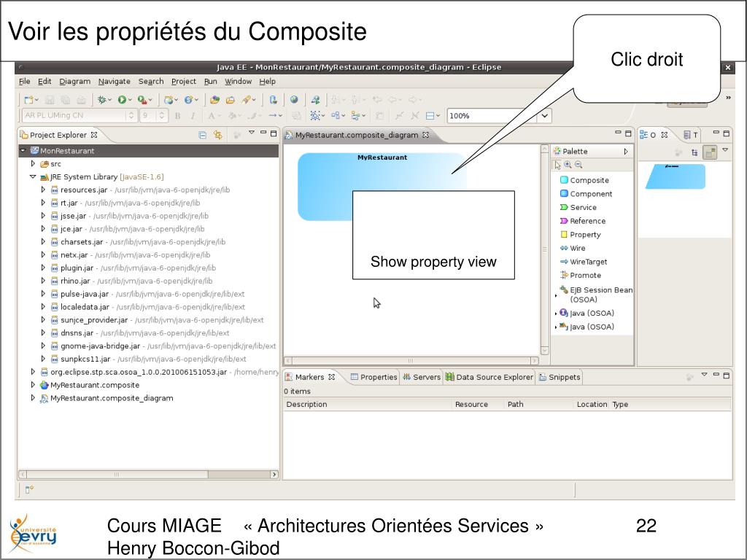Toggle the Outline tree mode button

(x=694, y=152)
